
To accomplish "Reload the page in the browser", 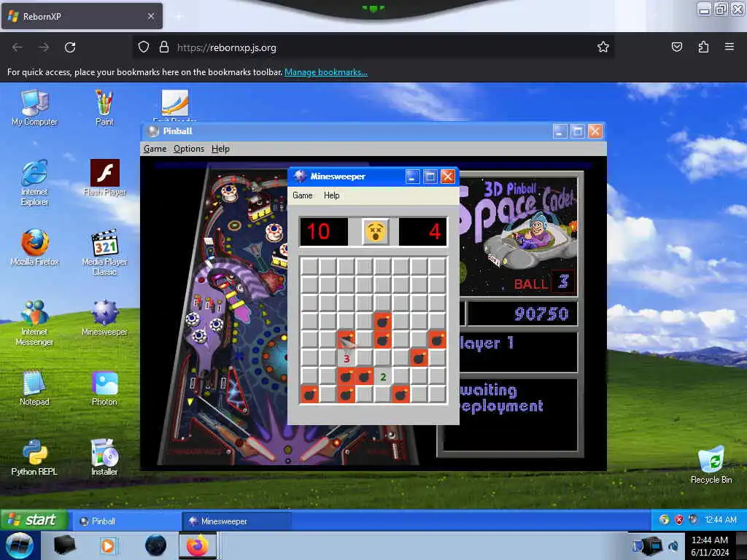I will point(70,47).
